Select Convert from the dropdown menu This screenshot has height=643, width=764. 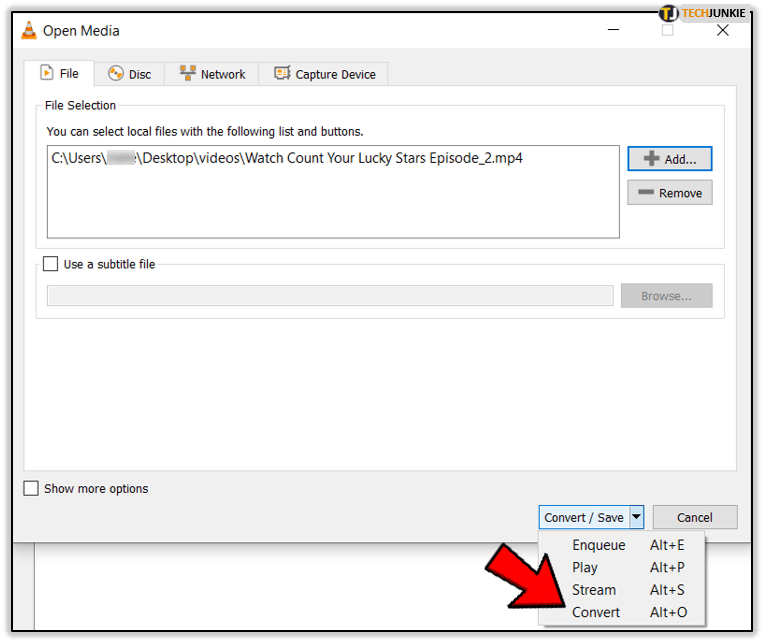pos(596,612)
